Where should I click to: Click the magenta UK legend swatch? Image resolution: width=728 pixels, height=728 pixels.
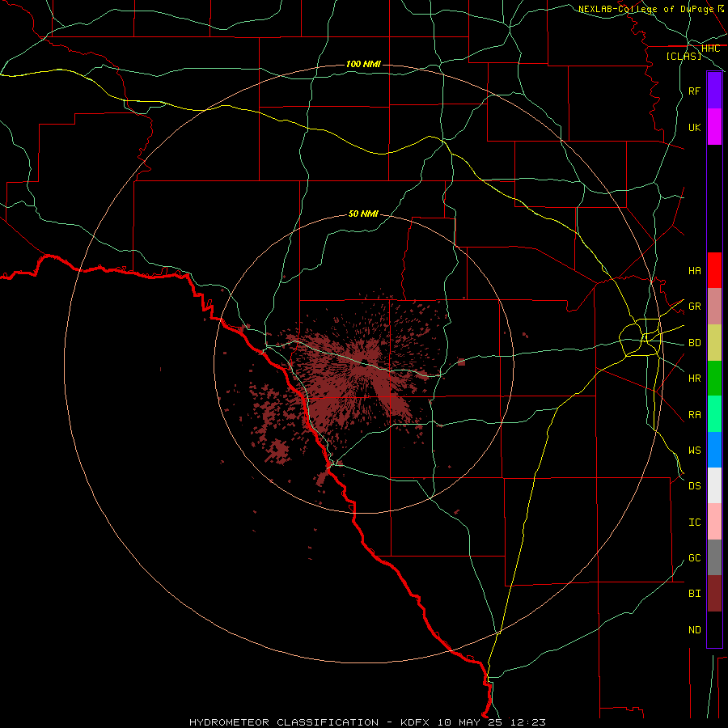714,126
